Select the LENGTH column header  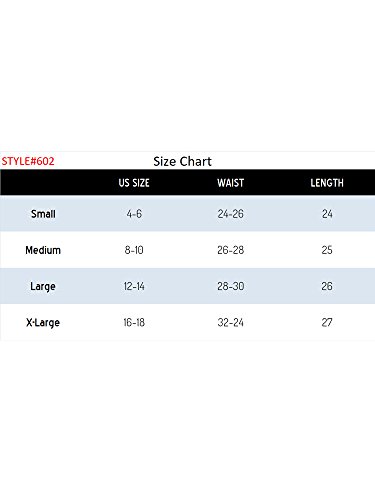(x=327, y=183)
